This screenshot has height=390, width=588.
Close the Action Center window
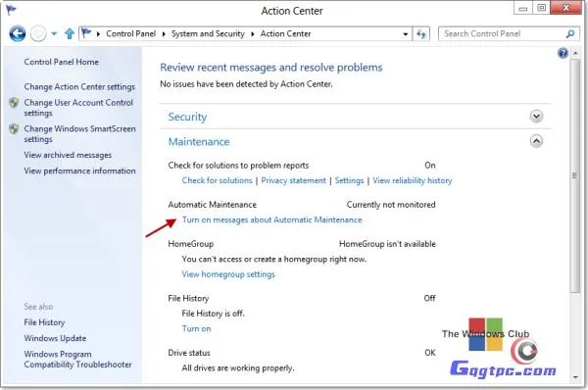click(566, 8)
